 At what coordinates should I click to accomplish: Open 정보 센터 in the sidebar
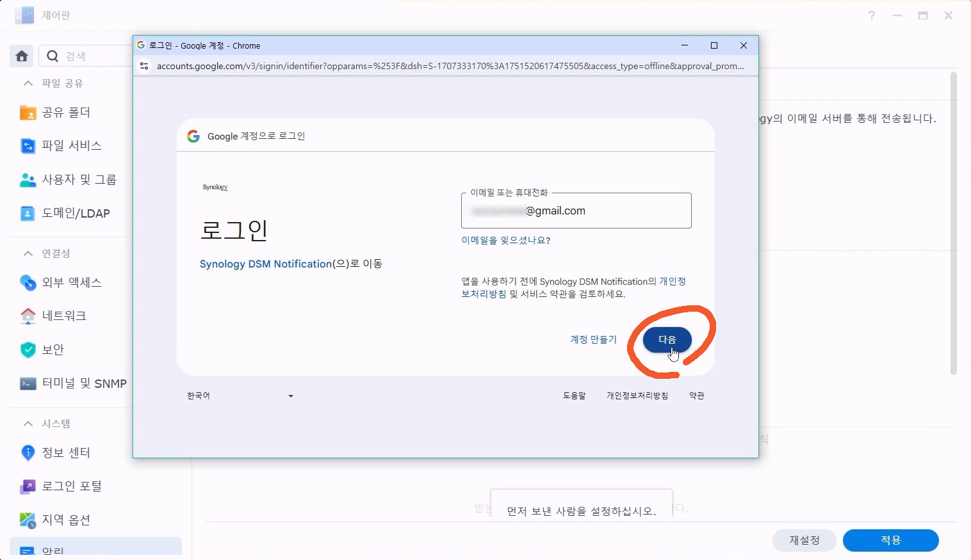65,452
